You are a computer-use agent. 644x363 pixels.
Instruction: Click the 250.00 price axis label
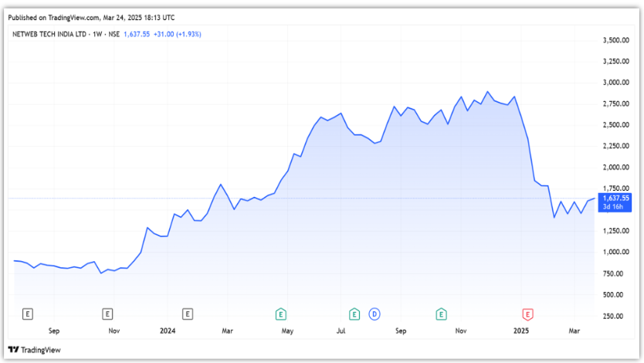click(614, 316)
